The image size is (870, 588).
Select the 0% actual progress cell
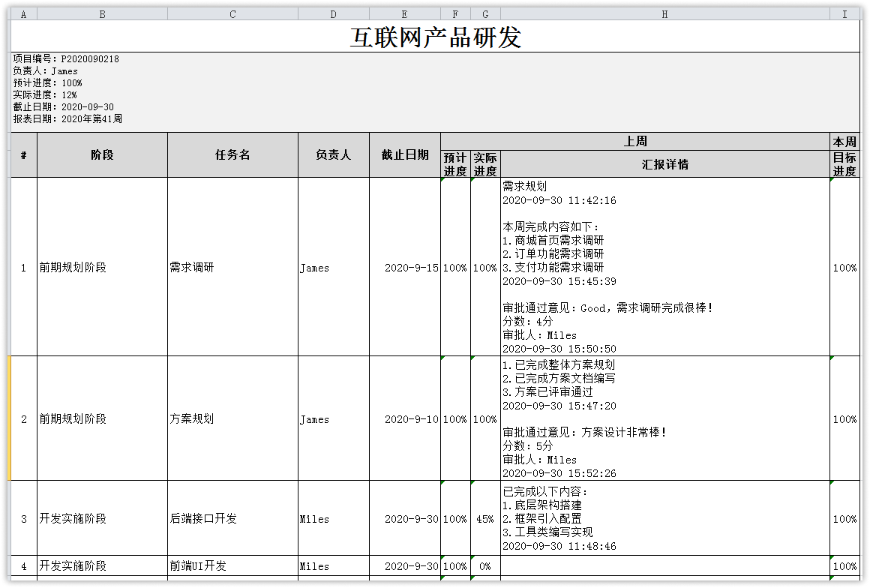(485, 566)
